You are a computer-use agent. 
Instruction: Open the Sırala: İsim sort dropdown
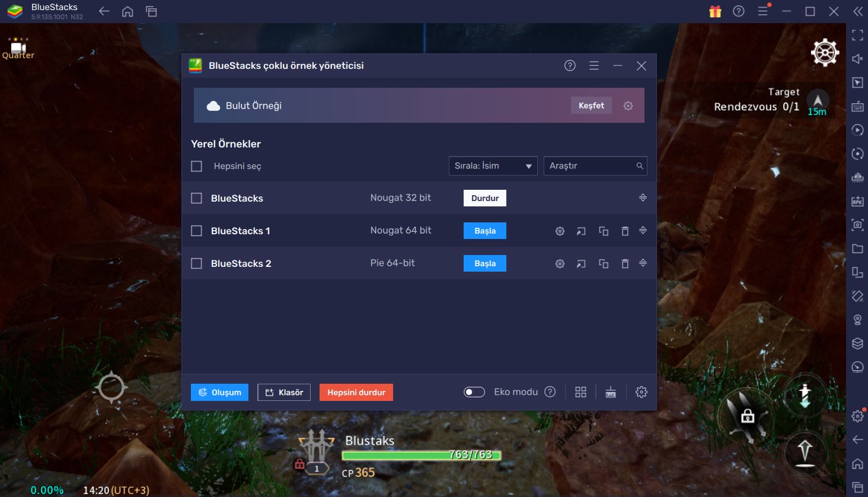493,166
